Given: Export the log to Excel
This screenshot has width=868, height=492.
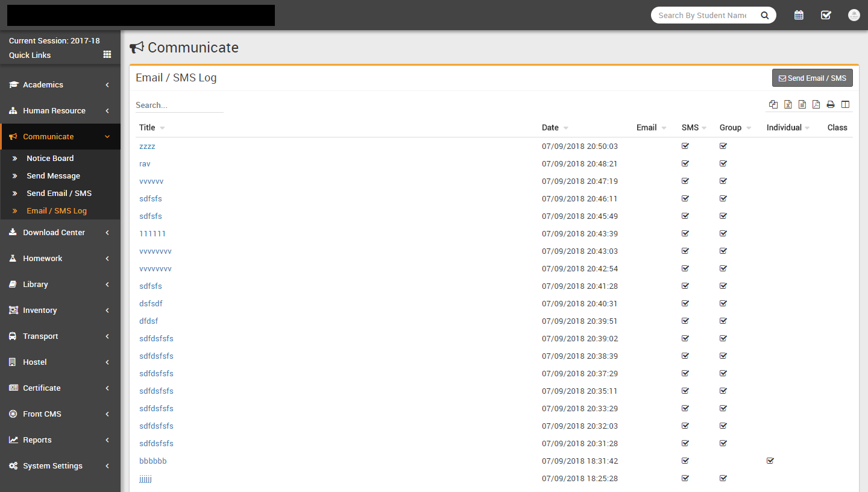Looking at the screenshot, I should [x=788, y=105].
